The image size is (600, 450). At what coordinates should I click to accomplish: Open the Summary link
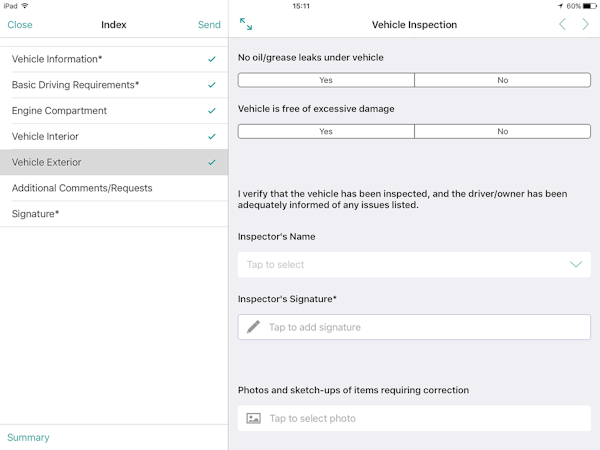click(x=28, y=438)
